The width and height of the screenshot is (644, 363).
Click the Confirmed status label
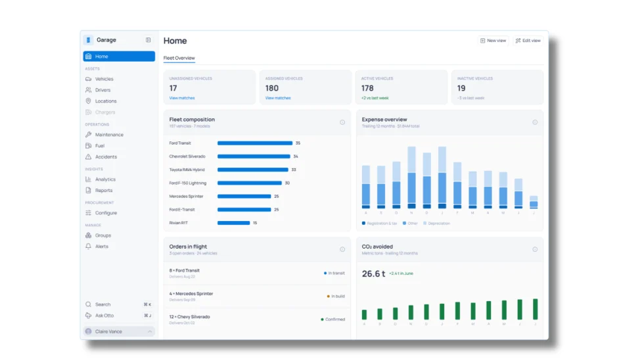tap(335, 320)
